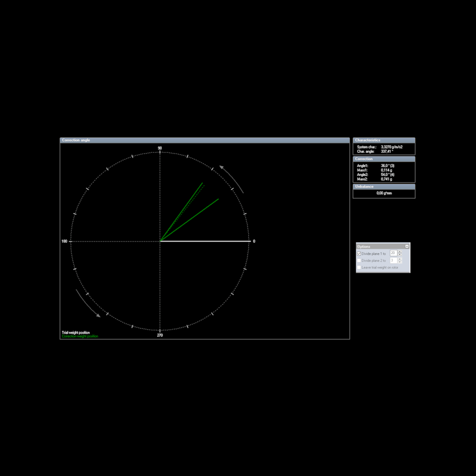Click the Trial weight position legend

pyautogui.click(x=76, y=333)
